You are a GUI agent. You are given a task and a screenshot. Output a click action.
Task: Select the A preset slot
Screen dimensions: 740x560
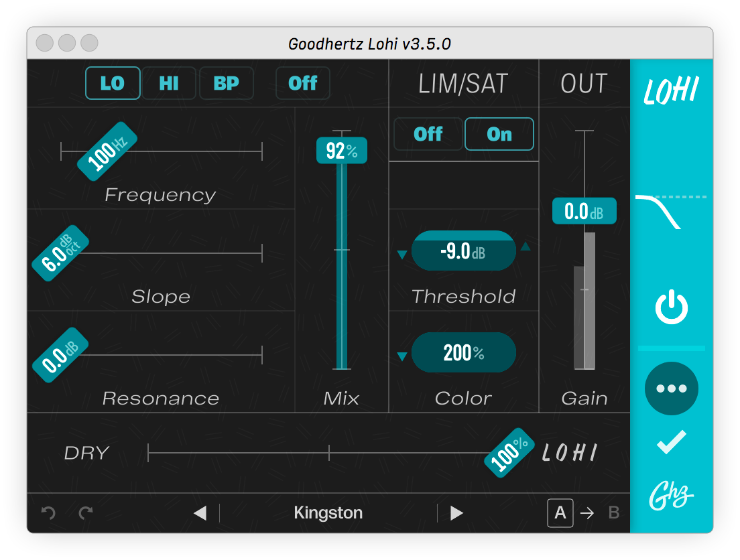[560, 512]
